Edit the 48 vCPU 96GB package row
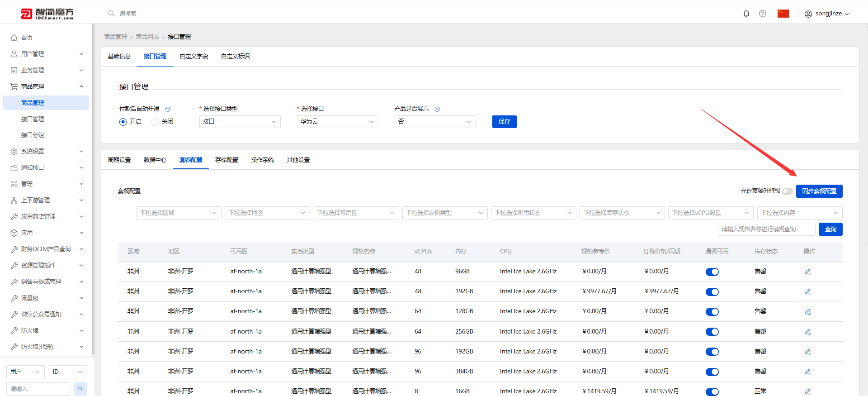The image size is (868, 396). pyautogui.click(x=807, y=272)
